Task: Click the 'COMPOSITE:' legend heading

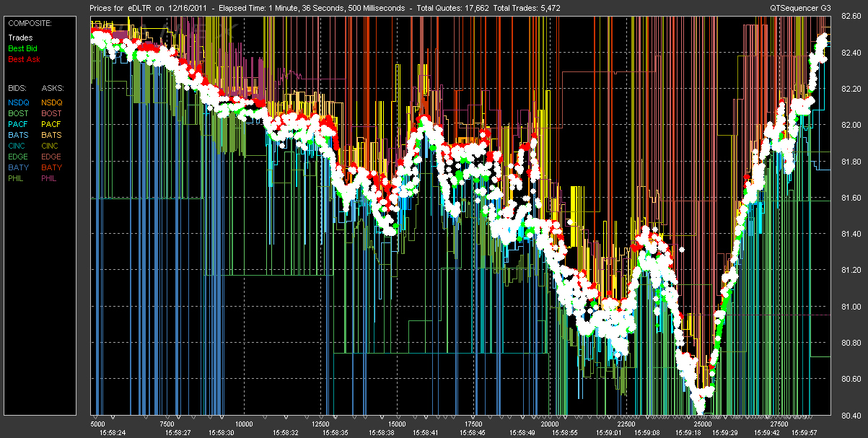Action: pyautogui.click(x=30, y=23)
